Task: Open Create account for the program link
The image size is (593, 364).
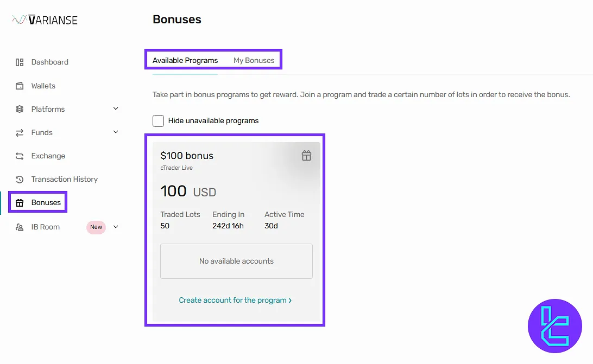Action: tap(235, 300)
